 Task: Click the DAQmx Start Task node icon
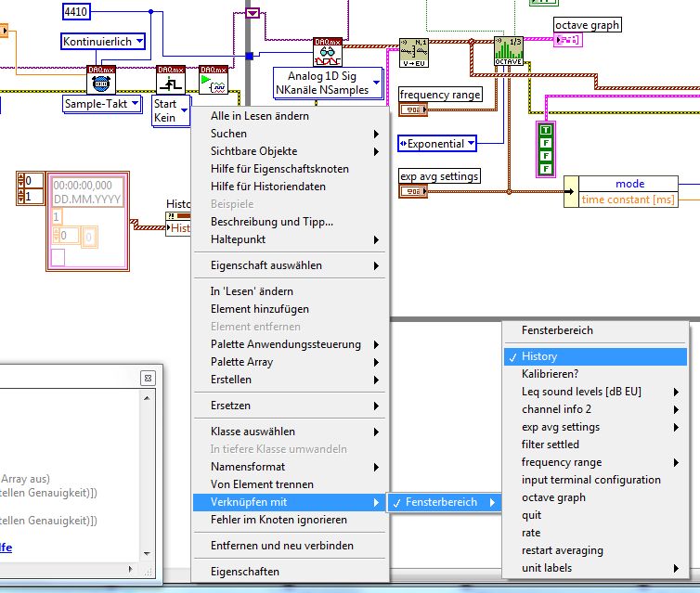(x=214, y=80)
